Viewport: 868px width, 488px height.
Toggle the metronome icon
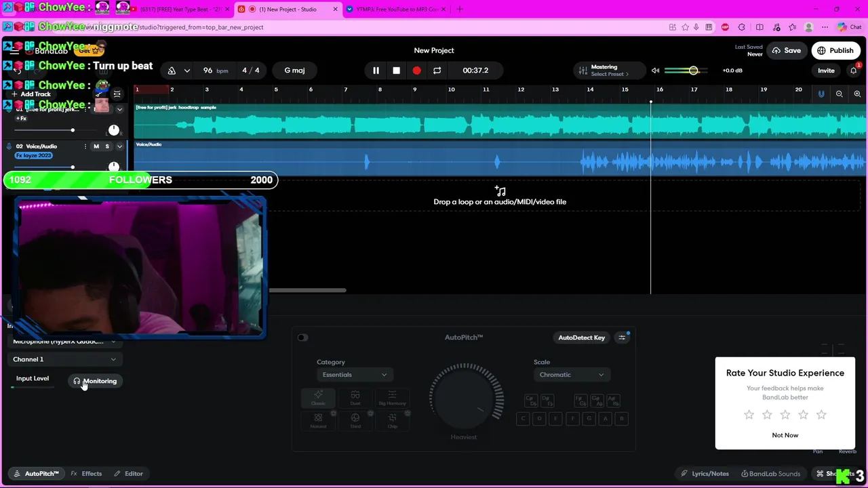(x=172, y=70)
